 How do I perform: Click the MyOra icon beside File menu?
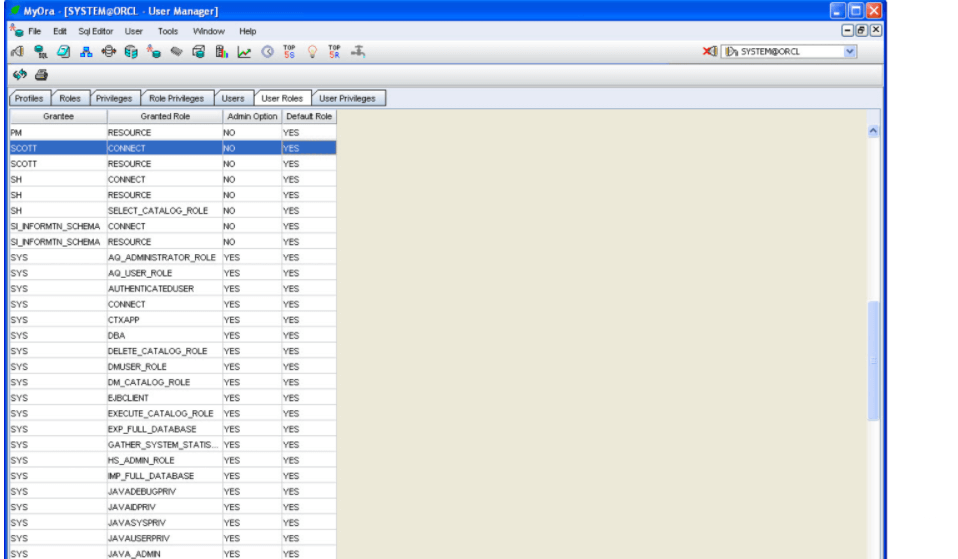16,31
